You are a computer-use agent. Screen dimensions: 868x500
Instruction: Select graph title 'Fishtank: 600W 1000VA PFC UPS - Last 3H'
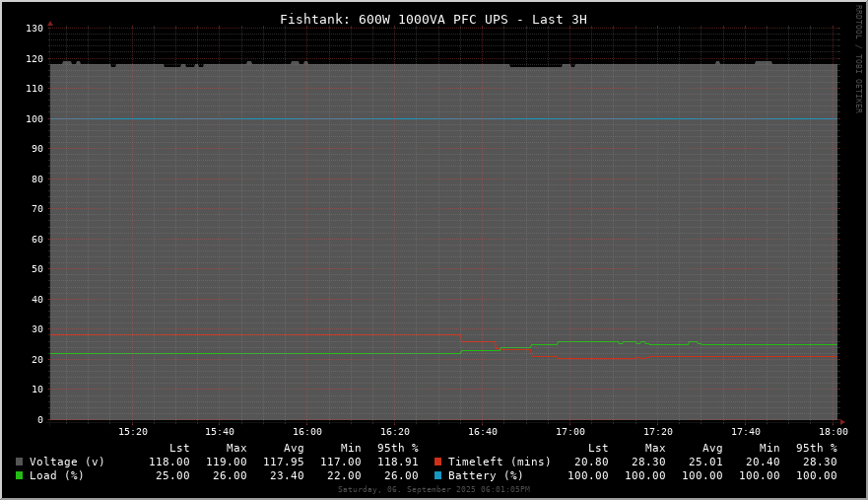(x=434, y=20)
